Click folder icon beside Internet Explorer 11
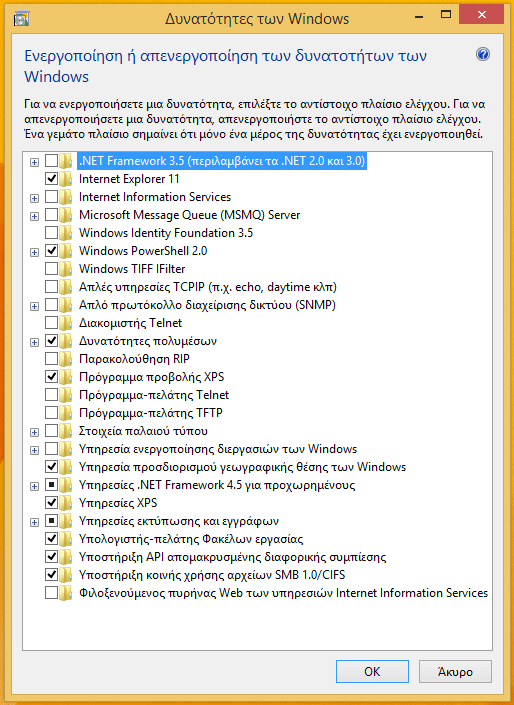Image resolution: width=514 pixels, height=705 pixels. 66,179
